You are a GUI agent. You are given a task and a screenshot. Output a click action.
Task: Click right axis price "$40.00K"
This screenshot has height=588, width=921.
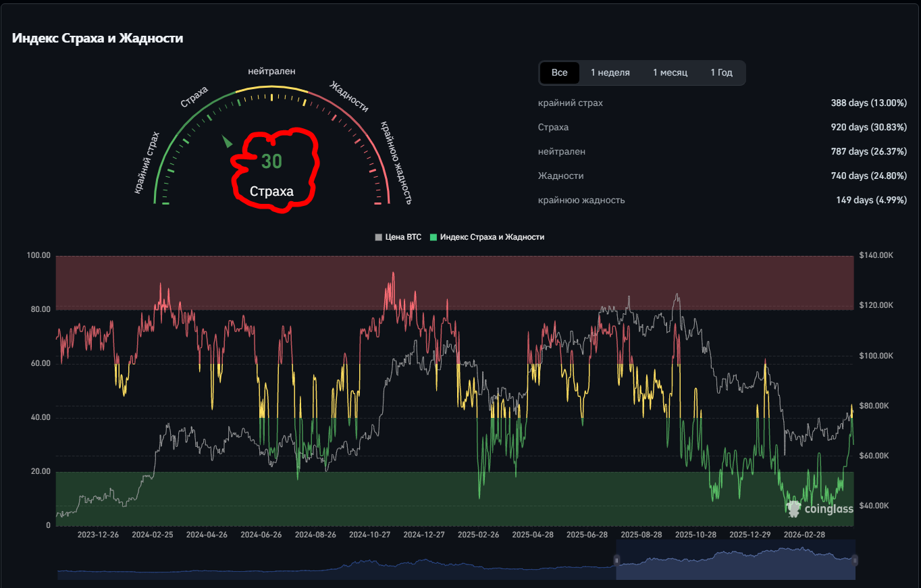click(x=874, y=506)
